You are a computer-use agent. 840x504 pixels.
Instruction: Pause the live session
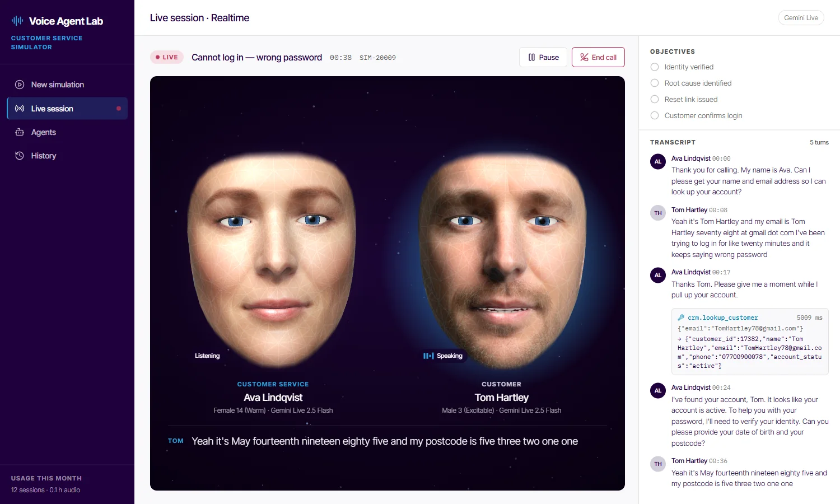point(543,57)
